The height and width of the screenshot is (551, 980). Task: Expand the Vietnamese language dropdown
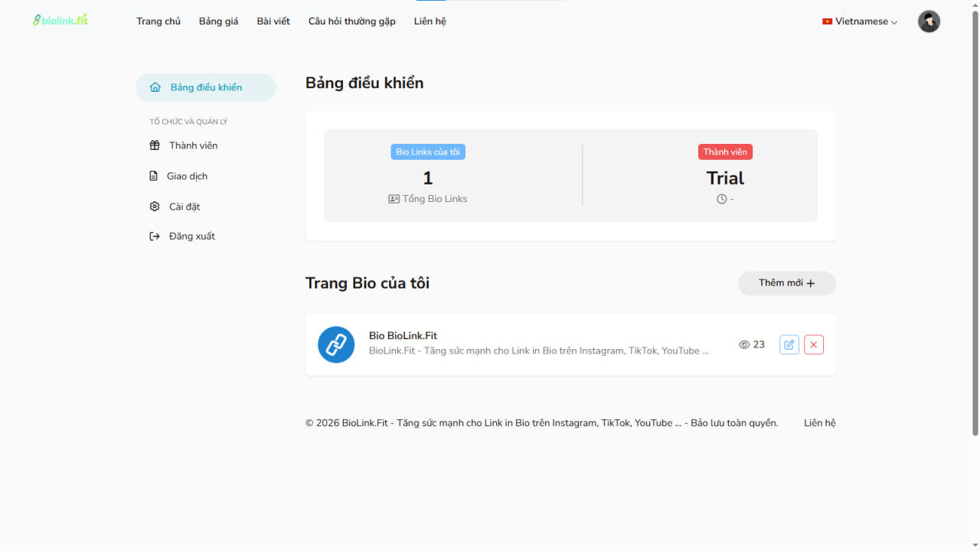pos(860,21)
